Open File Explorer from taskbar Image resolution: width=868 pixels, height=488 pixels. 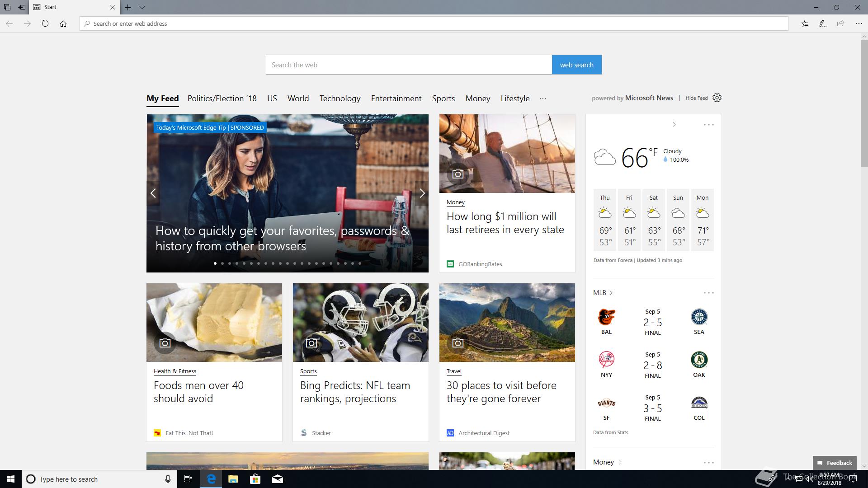[x=233, y=479]
